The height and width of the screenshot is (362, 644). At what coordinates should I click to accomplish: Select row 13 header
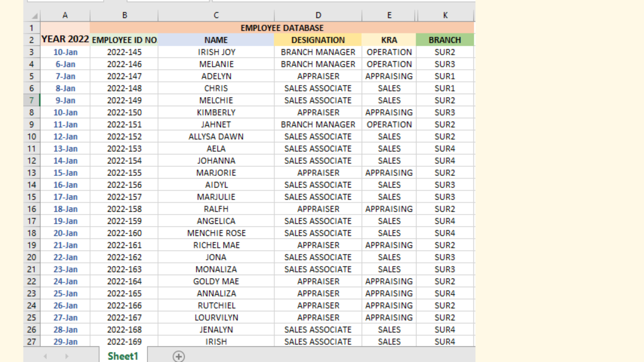coord(32,173)
